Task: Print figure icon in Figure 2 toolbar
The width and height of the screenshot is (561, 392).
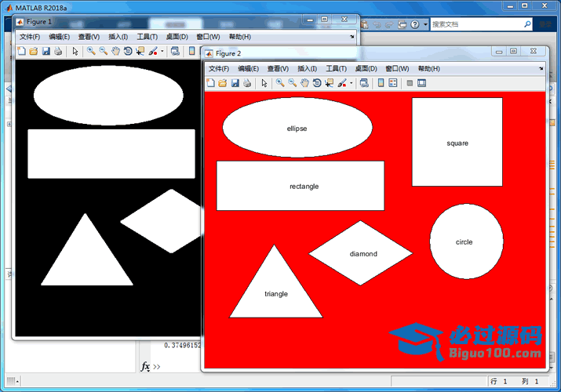Action: [x=247, y=83]
